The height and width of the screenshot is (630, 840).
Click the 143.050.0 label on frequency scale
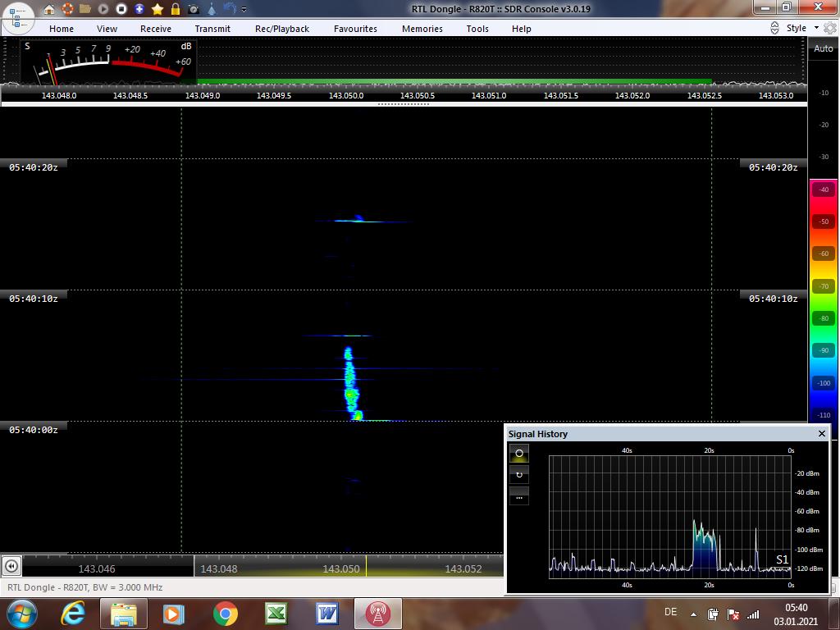346,95
